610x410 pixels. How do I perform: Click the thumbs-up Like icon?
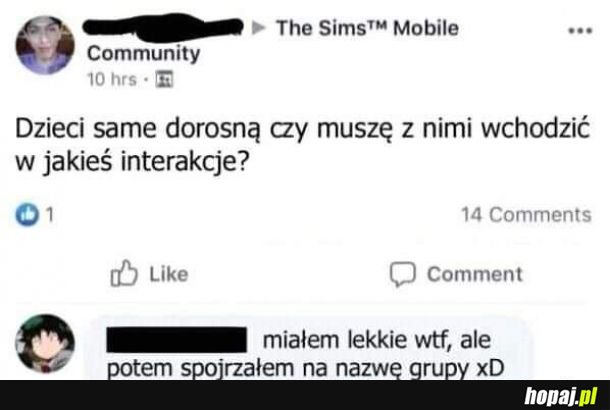click(124, 273)
